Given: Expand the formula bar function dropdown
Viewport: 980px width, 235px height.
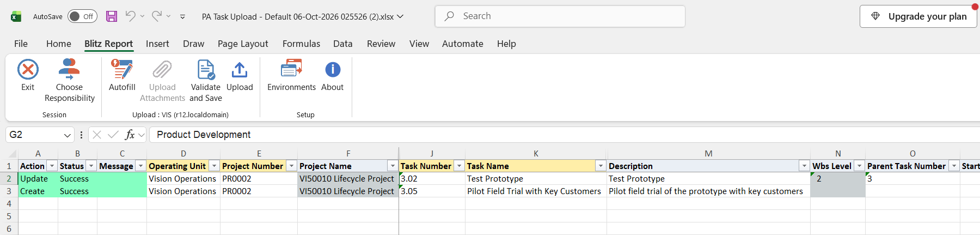Looking at the screenshot, I should point(142,135).
